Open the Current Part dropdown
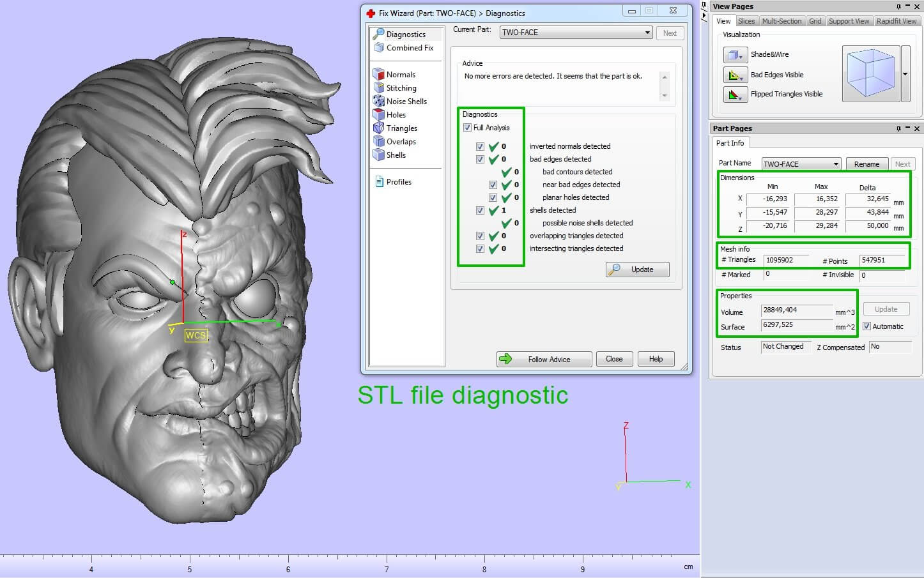 click(x=647, y=33)
